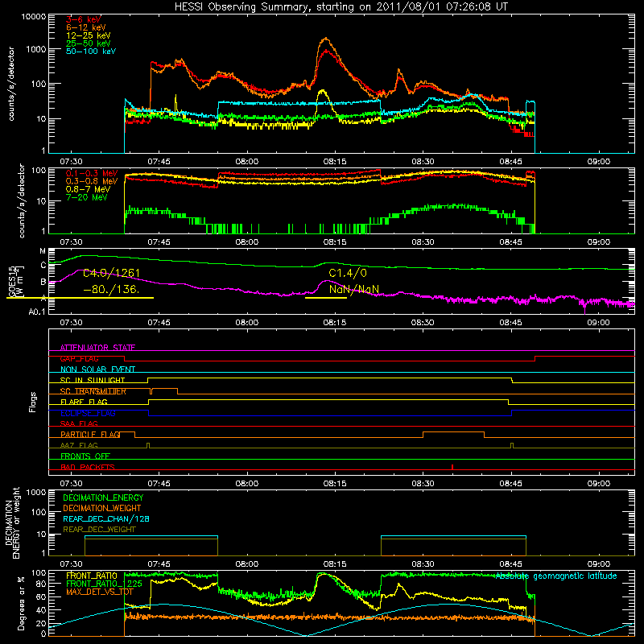644x644 pixels.
Task: Click the MAX_DET_VS_TOT legend label
Action: point(100,592)
